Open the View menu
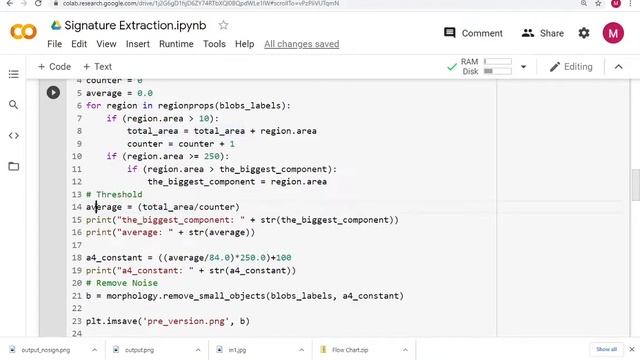This screenshot has width=640, height=360. click(106, 44)
